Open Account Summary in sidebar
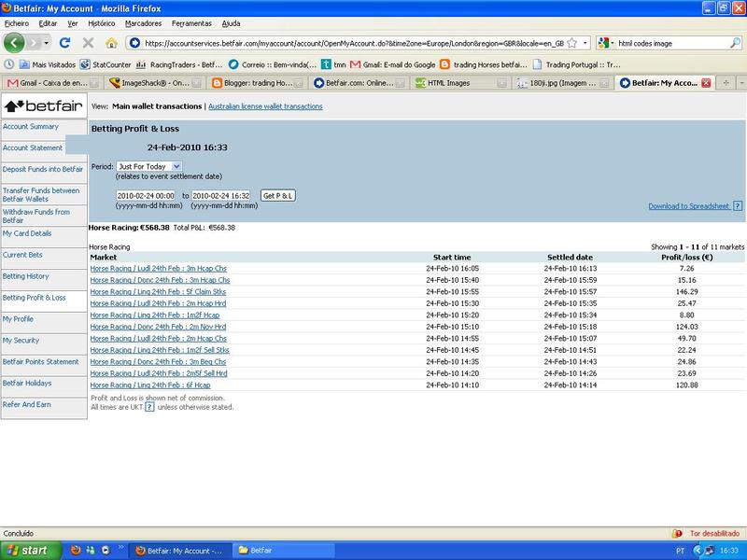This screenshot has width=747, height=560. tap(31, 127)
